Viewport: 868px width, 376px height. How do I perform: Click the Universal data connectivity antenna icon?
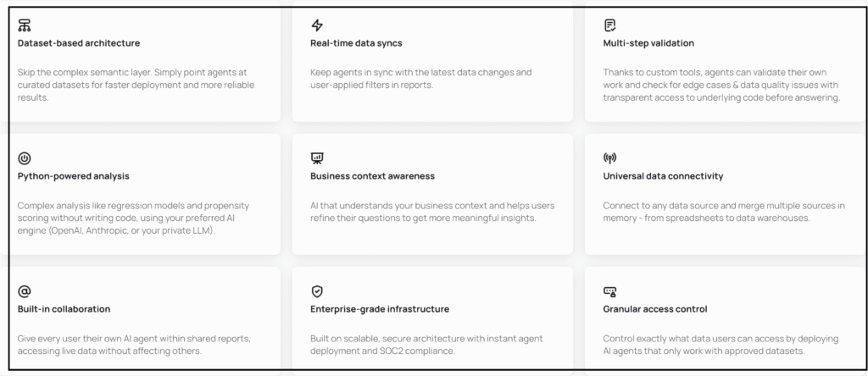pos(609,158)
